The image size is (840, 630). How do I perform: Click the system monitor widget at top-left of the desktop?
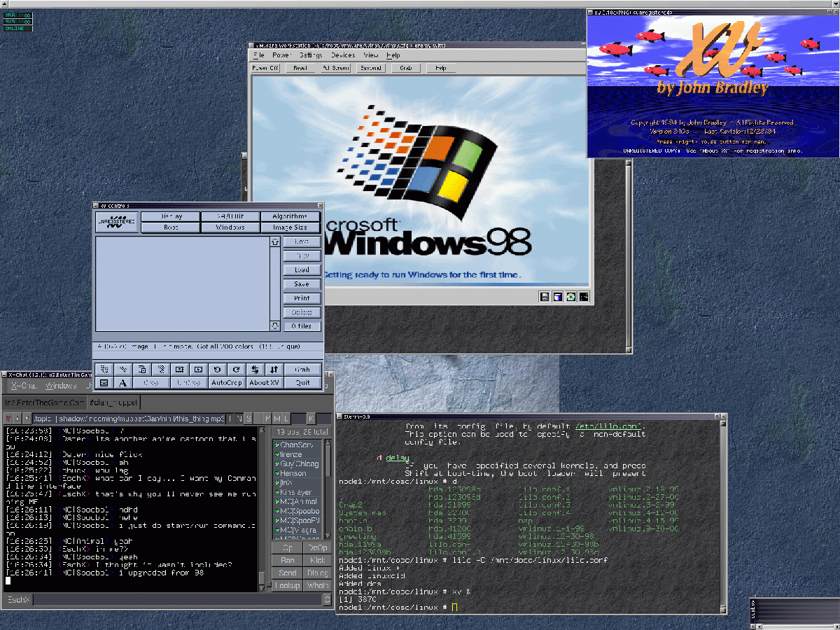point(17,21)
